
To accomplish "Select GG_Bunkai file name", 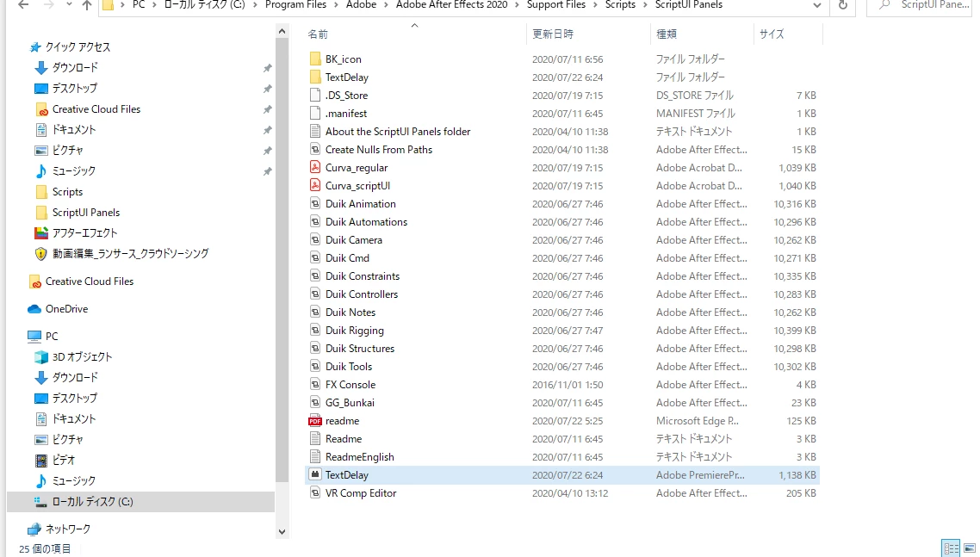I will click(x=350, y=403).
